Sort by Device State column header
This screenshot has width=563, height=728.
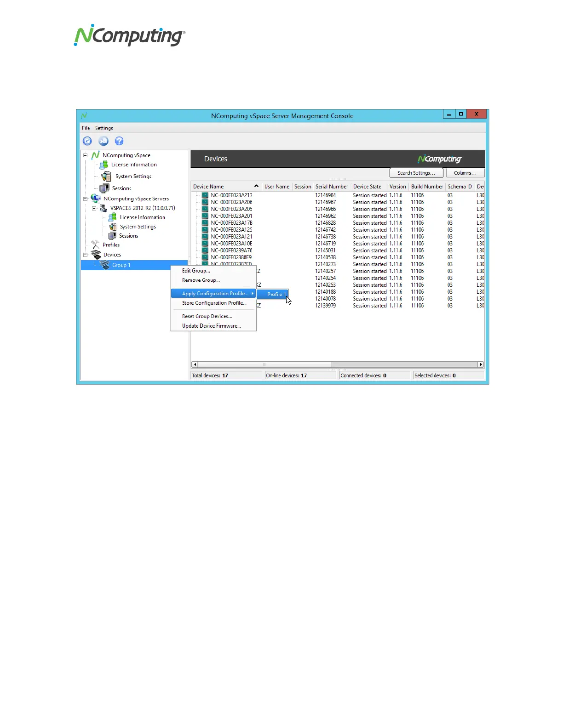click(369, 187)
